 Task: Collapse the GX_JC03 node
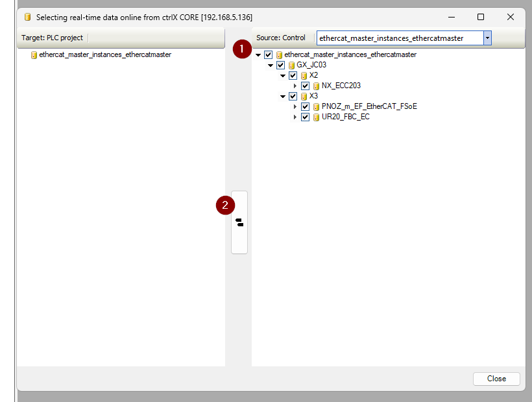coord(271,65)
